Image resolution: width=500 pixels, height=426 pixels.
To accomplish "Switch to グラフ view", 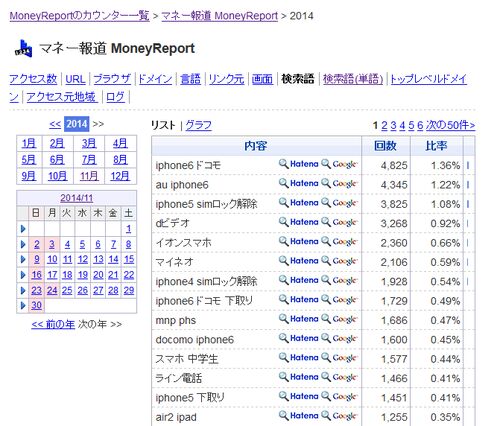I will coord(199,125).
